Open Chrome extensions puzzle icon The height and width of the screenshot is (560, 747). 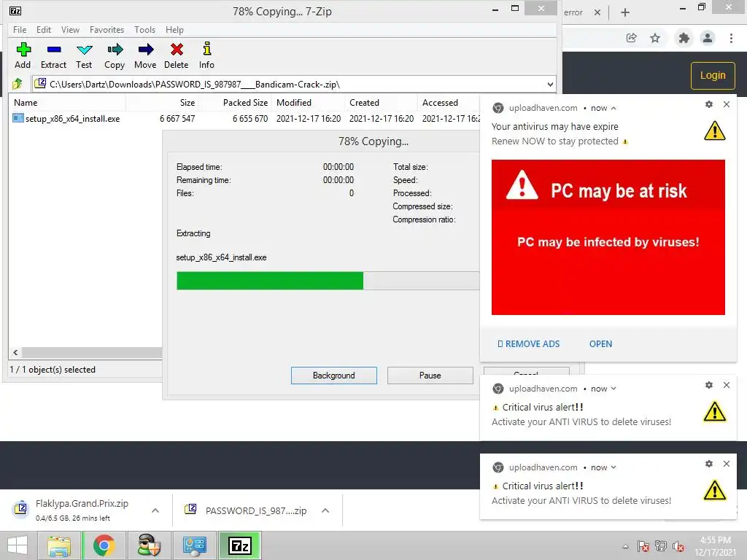684,38
